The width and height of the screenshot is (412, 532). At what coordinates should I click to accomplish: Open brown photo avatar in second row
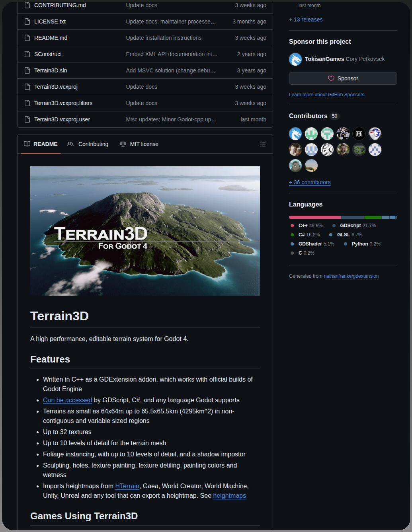tap(295, 150)
